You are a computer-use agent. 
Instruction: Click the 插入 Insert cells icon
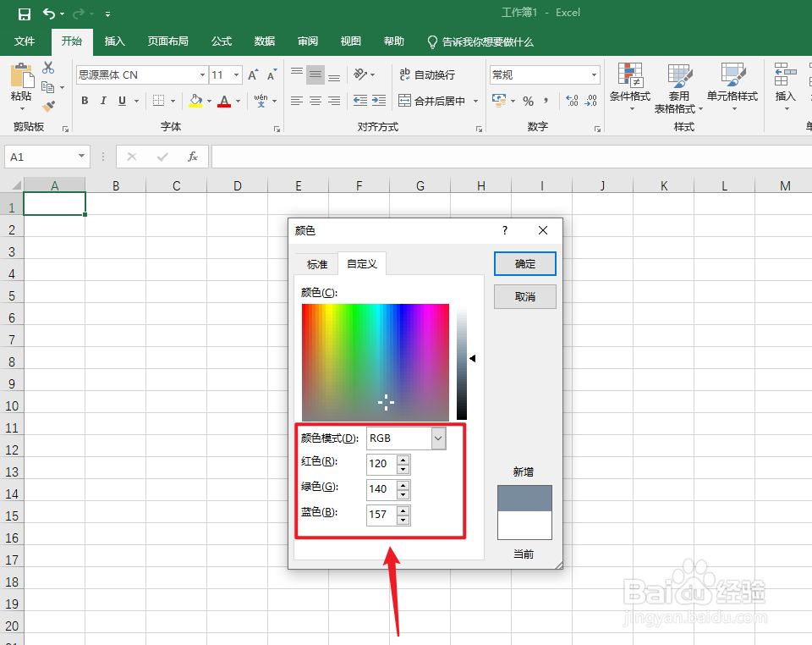pos(785,75)
